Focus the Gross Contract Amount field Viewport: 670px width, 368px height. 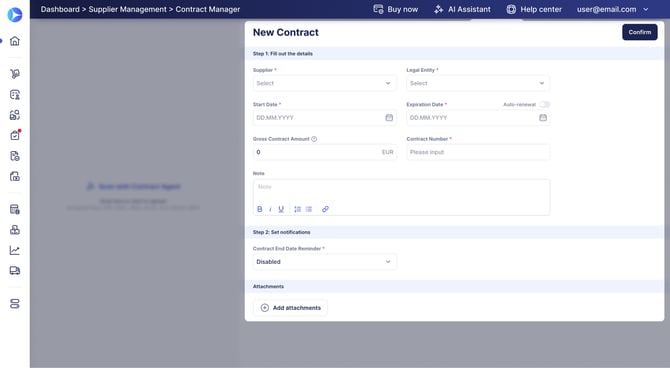coord(324,152)
